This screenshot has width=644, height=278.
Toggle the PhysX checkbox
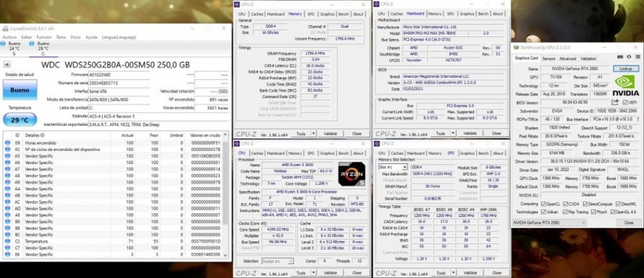[x=594, y=212]
